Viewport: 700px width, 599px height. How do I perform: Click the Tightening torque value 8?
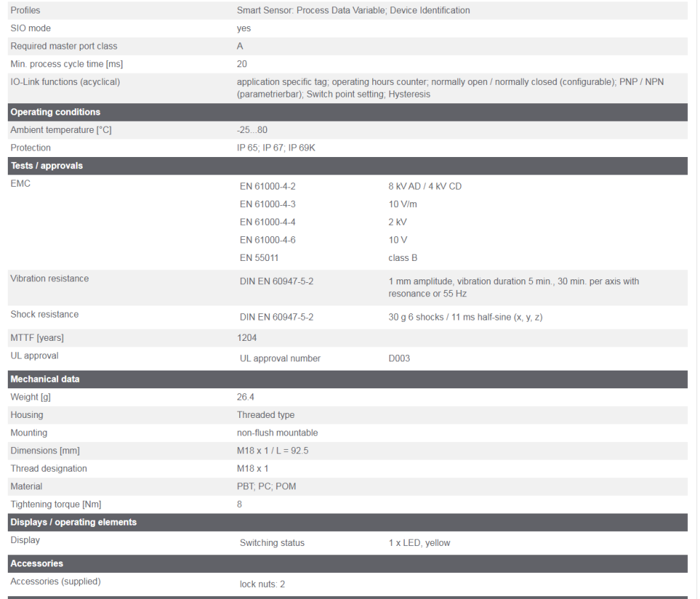(239, 504)
